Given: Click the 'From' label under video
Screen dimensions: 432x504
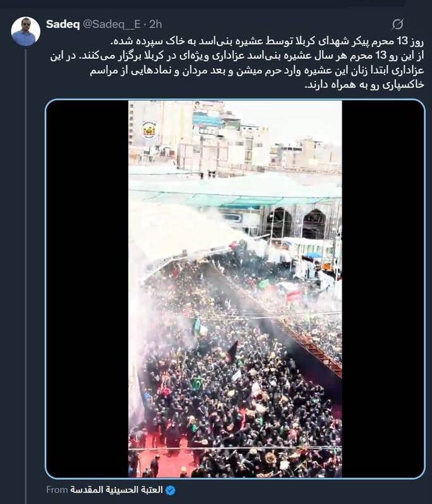Looking at the screenshot, I should 57,490.
